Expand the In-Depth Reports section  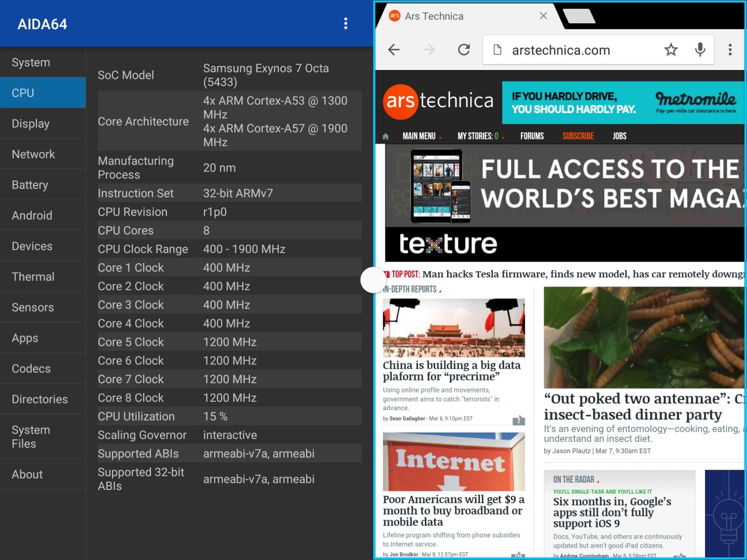(412, 289)
